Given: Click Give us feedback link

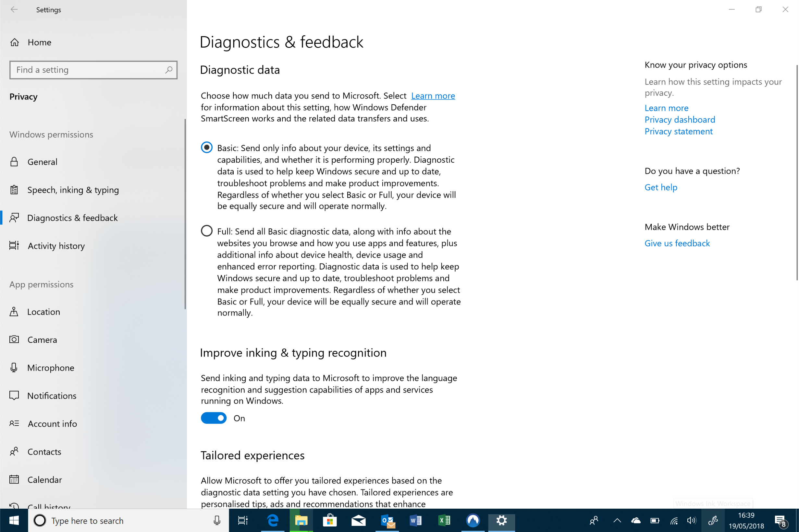Looking at the screenshot, I should pyautogui.click(x=677, y=243).
